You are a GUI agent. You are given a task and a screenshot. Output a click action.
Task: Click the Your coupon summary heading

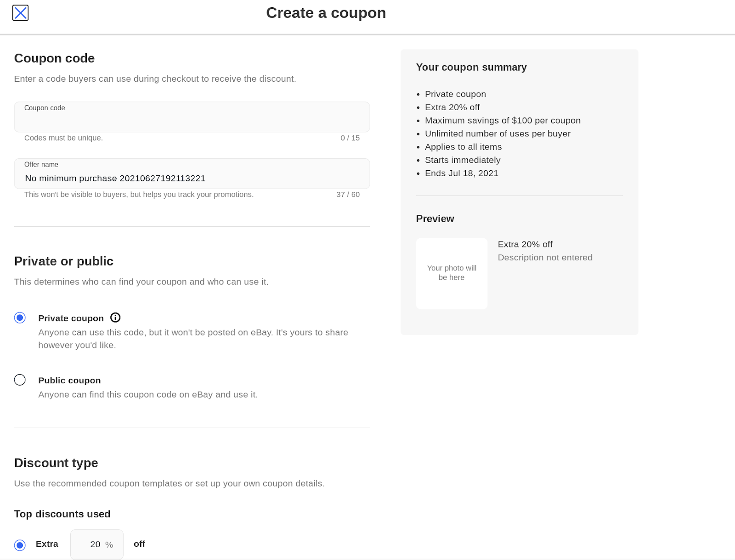(471, 67)
